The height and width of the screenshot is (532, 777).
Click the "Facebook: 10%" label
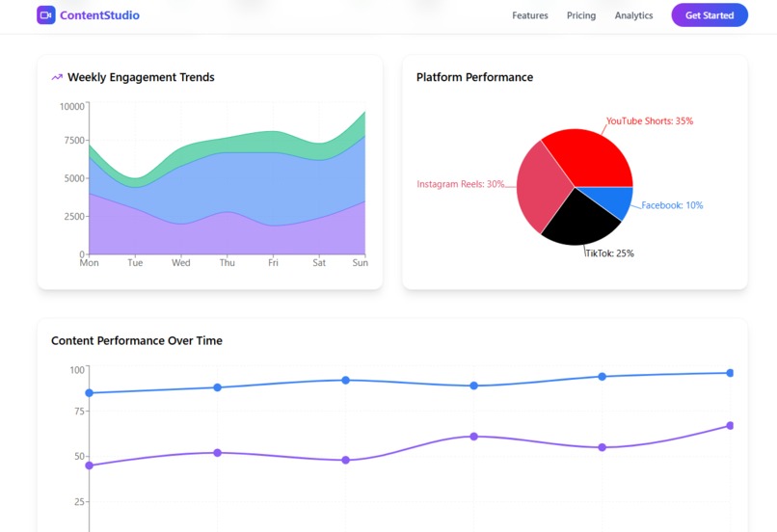coord(672,205)
